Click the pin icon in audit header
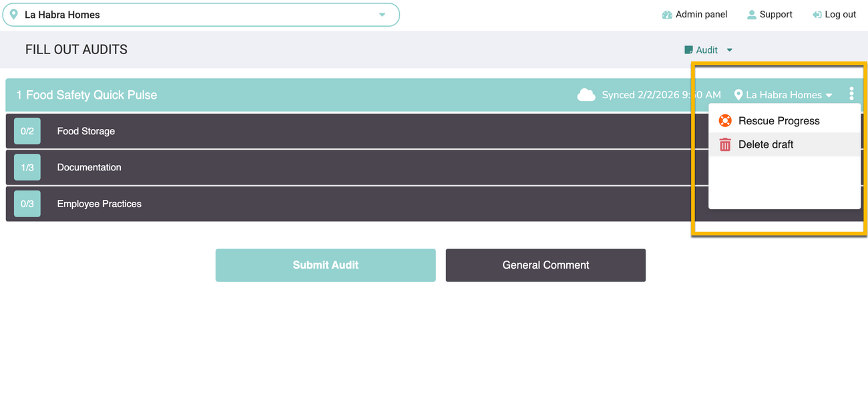868x403 pixels. 738,95
